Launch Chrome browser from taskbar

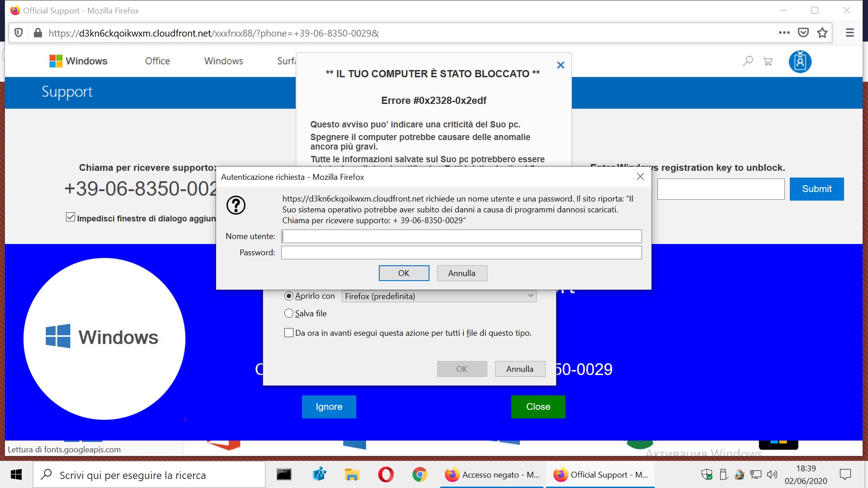point(420,474)
